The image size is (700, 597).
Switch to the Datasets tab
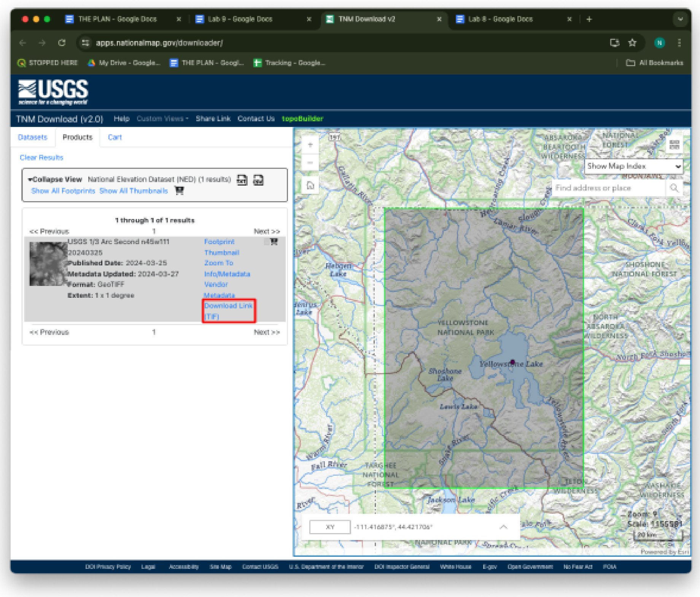click(33, 137)
